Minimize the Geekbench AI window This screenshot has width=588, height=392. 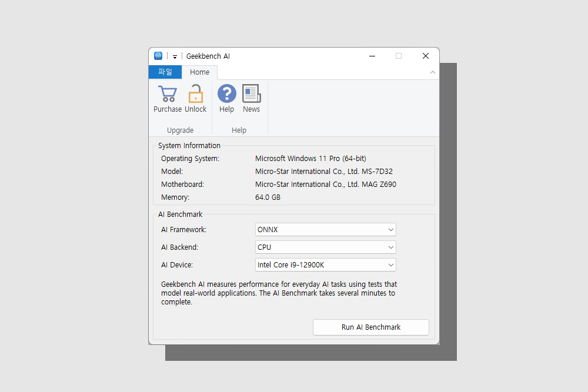pos(372,56)
